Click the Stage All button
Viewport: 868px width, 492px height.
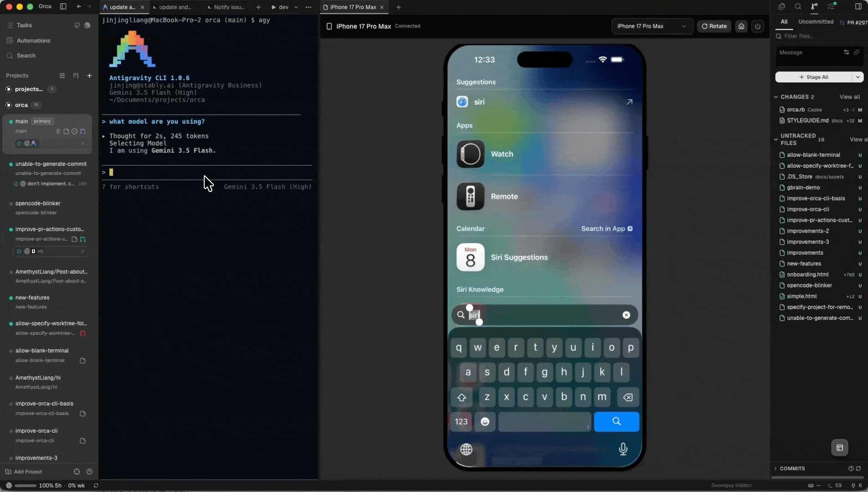coord(814,77)
